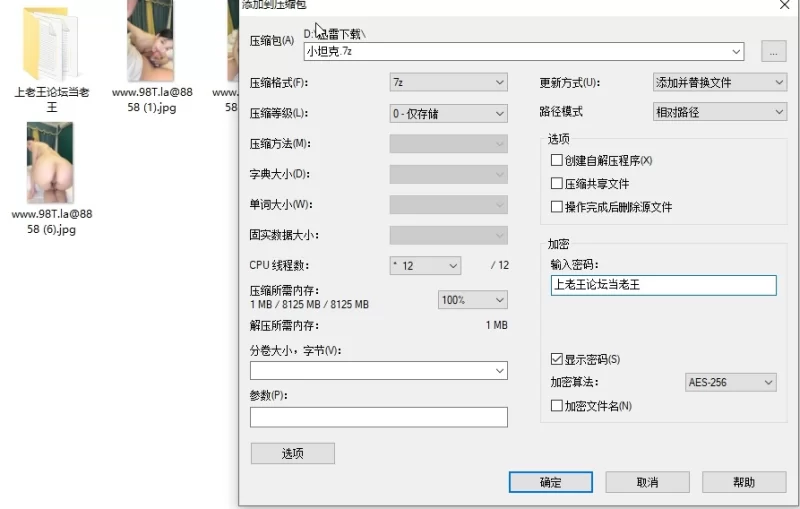Open the 压缩等级 dropdown showing 0 - 仅存储

[448, 113]
